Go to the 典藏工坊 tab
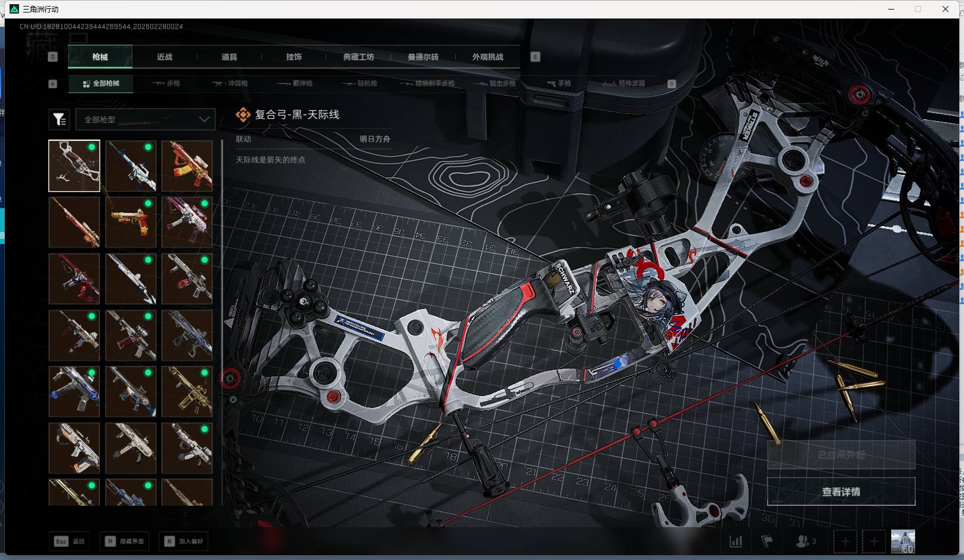This screenshot has height=560, width=964. tap(359, 57)
